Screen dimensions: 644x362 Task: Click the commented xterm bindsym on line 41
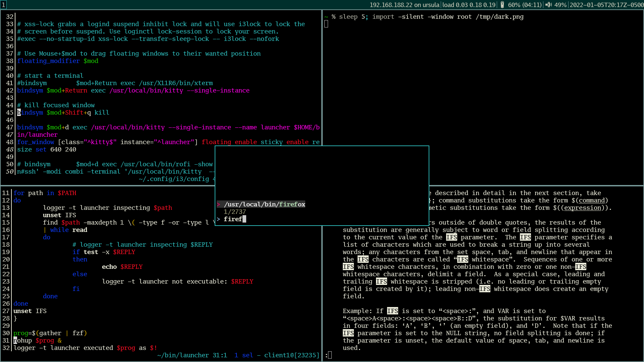tap(115, 83)
